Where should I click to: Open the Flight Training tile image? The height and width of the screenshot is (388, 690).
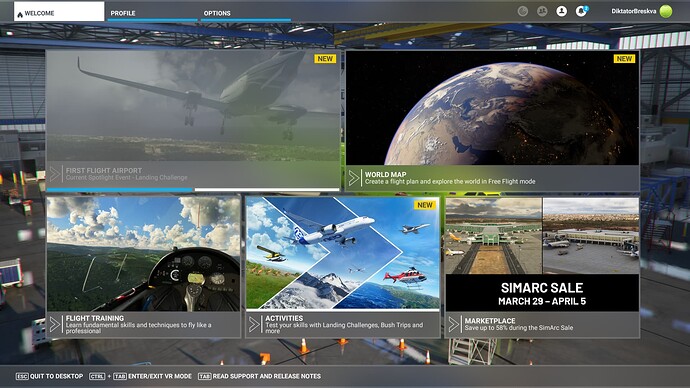coord(143,254)
